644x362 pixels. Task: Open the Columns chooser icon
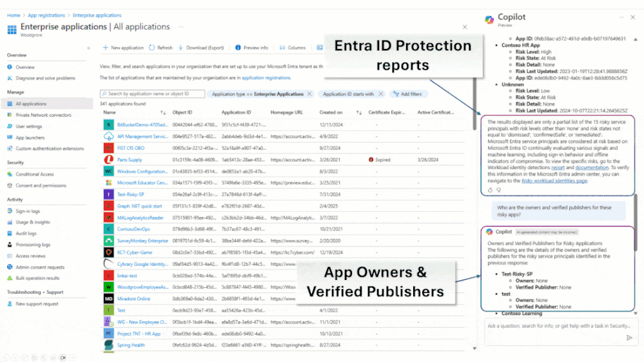(x=282, y=48)
